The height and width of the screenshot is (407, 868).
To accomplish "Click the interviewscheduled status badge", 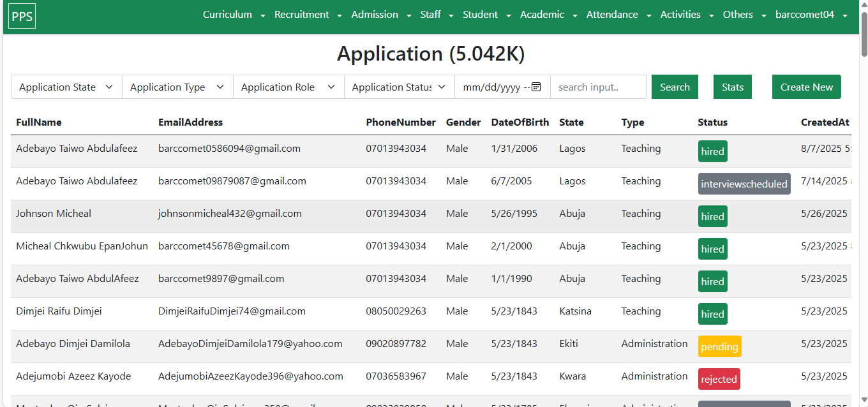I will pyautogui.click(x=744, y=184).
